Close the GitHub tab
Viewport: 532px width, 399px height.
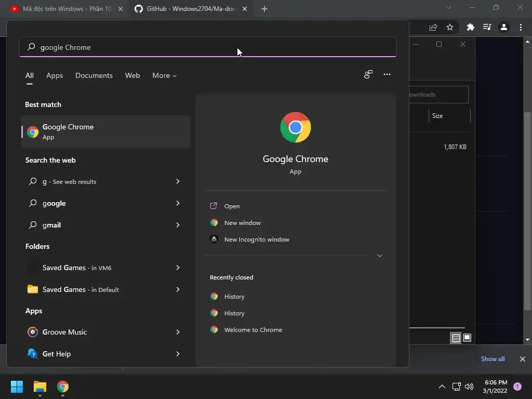point(245,9)
